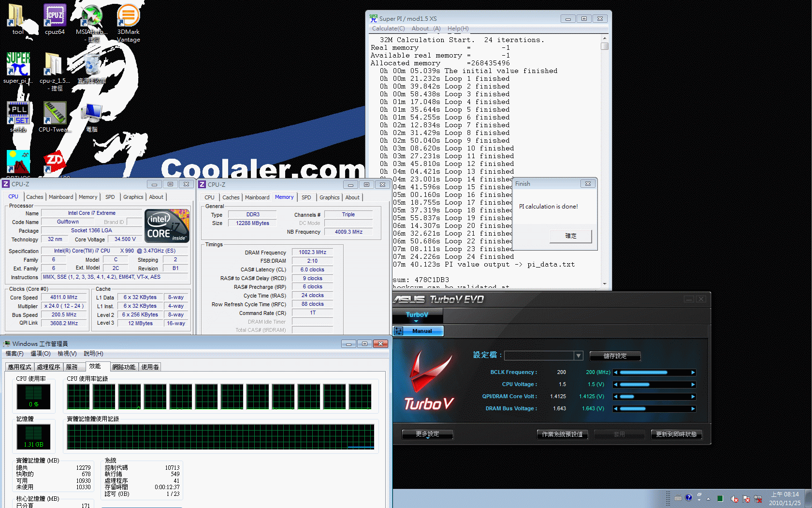Click Super PI scrollbar down arrow
The height and width of the screenshot is (508, 812).
tap(605, 284)
